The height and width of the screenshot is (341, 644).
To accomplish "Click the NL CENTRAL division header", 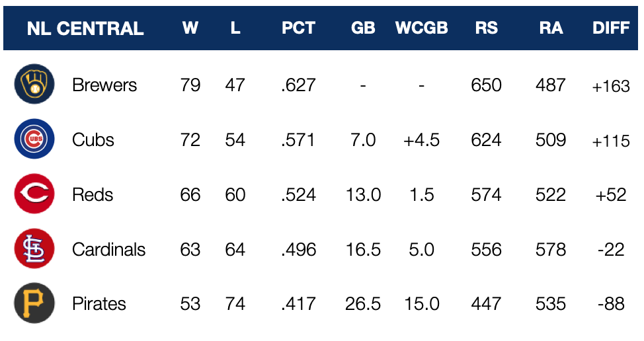I will coord(85,28).
